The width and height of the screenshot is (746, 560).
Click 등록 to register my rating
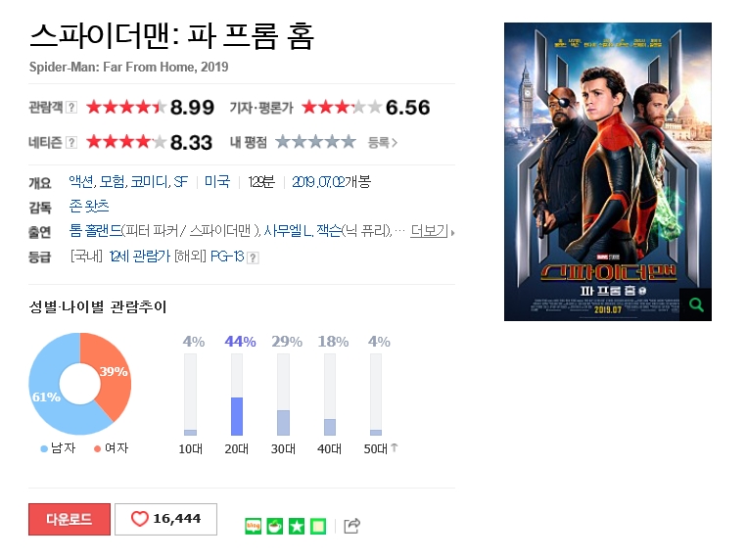(x=383, y=142)
